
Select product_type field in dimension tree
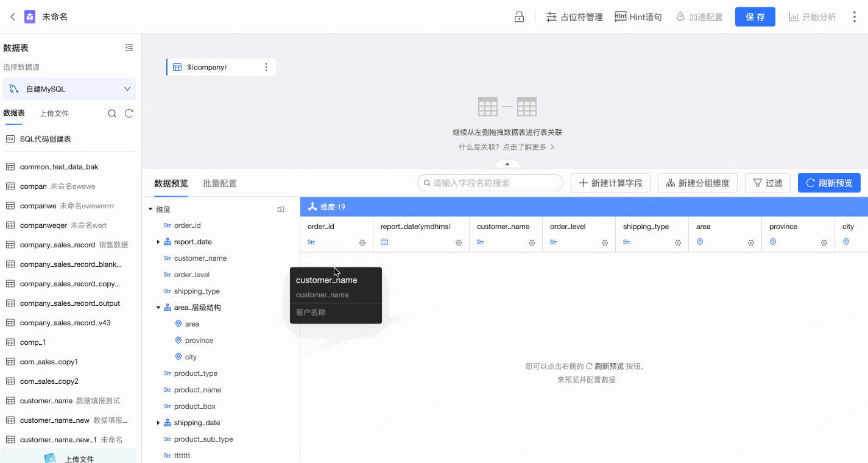196,373
